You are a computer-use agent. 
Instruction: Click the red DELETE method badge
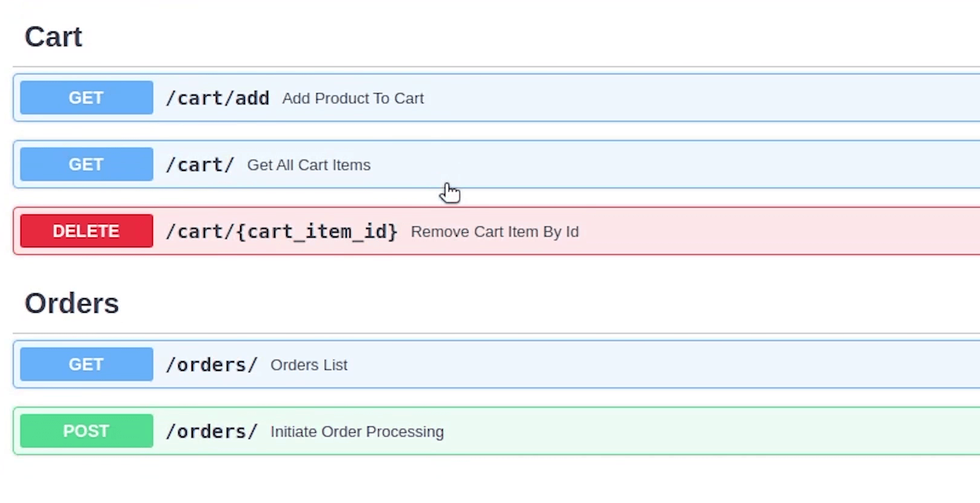86,231
